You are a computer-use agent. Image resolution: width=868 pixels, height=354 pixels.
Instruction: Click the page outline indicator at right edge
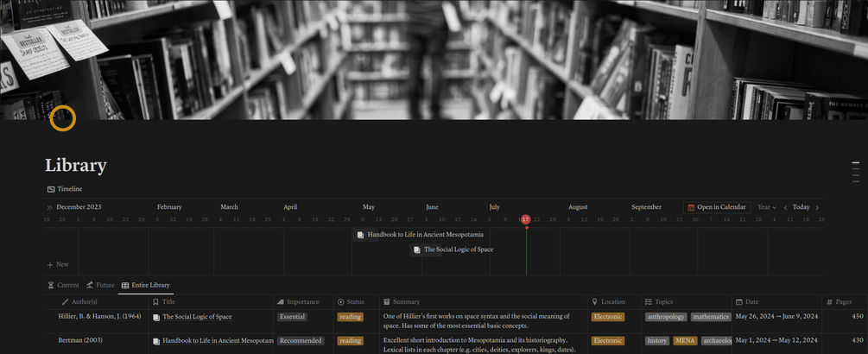(856, 173)
